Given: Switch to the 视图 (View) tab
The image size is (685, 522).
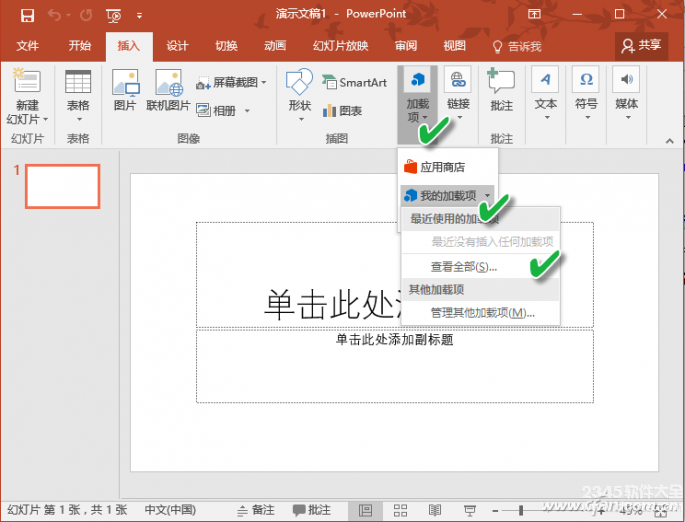Looking at the screenshot, I should [x=454, y=46].
